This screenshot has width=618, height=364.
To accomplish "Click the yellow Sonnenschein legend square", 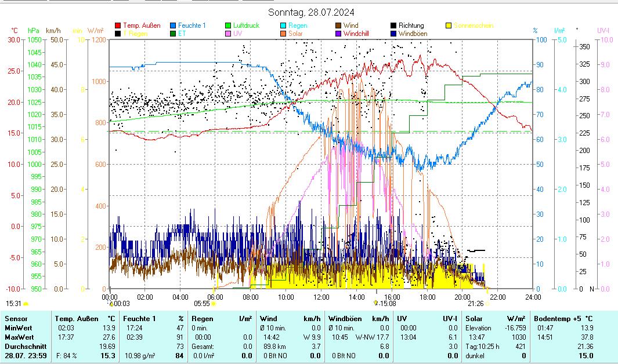I will pyautogui.click(x=449, y=26).
